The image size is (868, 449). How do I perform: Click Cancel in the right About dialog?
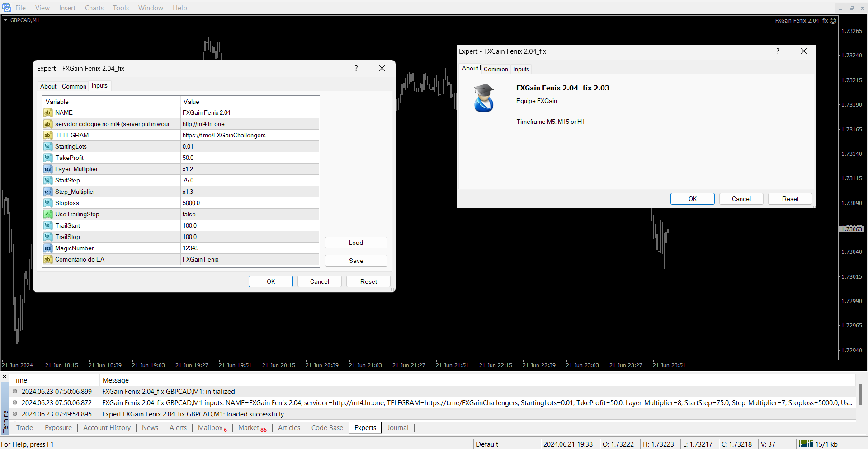coord(741,199)
